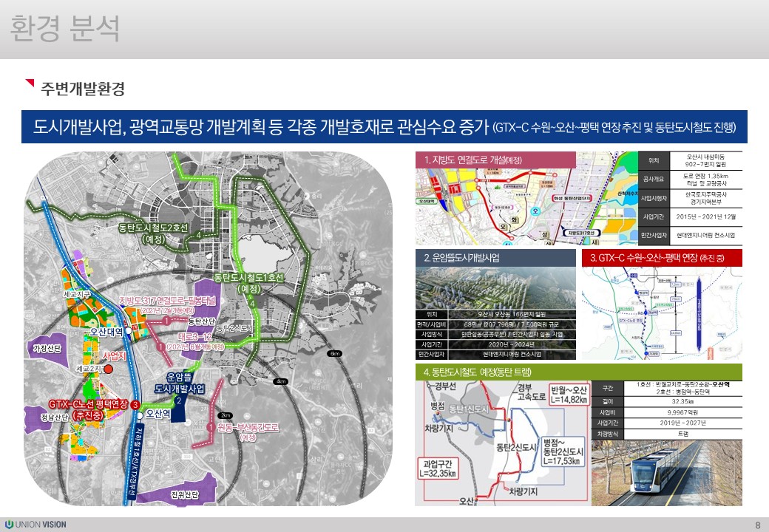Click the 가장산단 purple area label

47,348
